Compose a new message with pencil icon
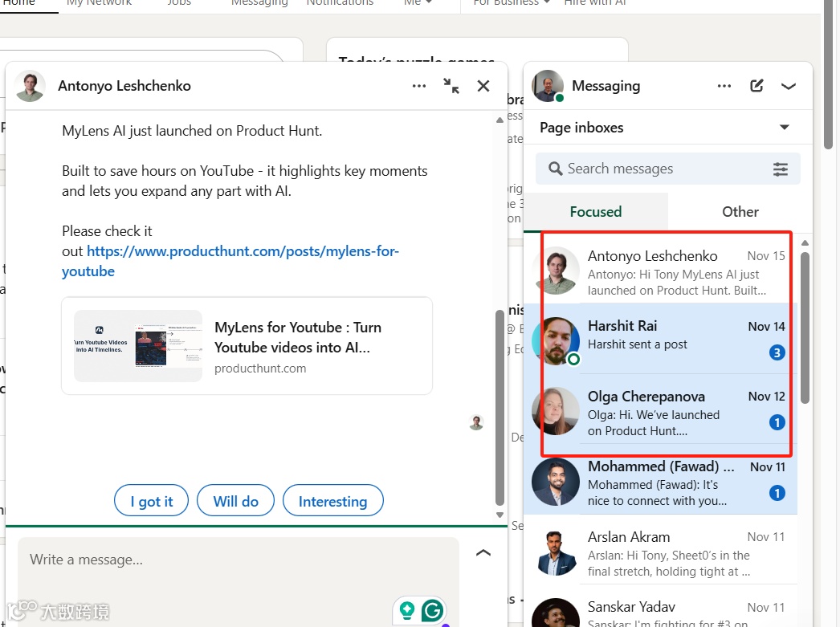The height and width of the screenshot is (627, 840). (756, 86)
